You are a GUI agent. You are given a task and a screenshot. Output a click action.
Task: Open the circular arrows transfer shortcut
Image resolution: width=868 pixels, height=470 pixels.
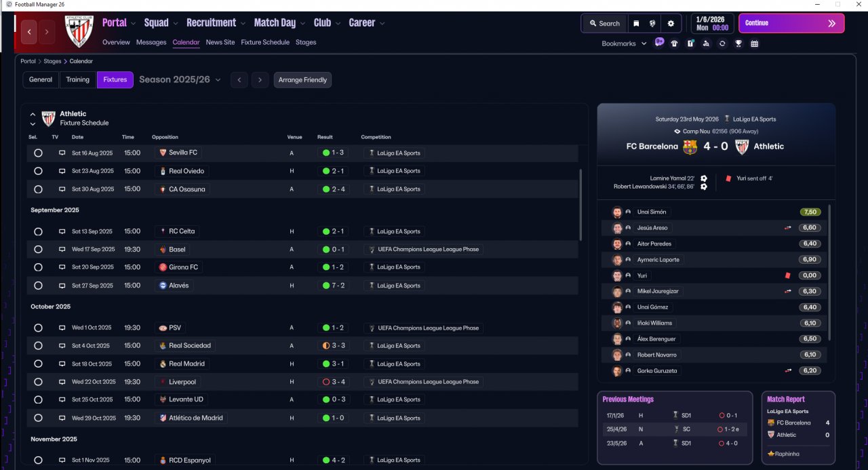tap(722, 43)
